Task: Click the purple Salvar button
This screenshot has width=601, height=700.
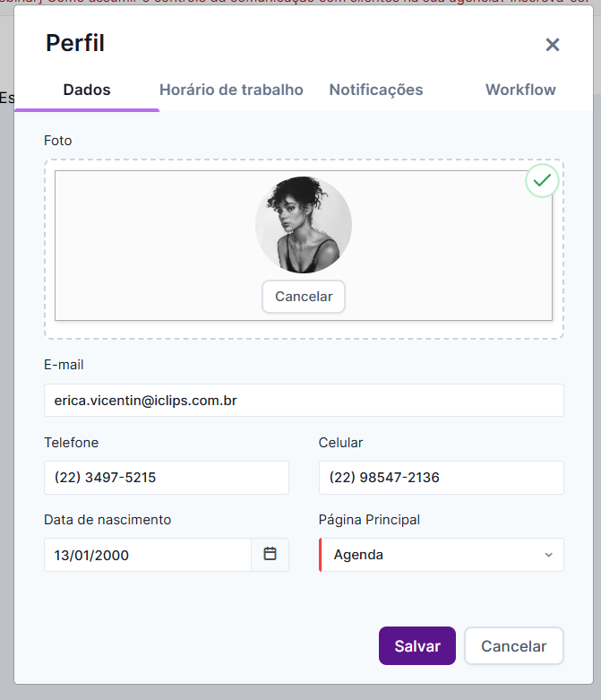Action: 417,646
